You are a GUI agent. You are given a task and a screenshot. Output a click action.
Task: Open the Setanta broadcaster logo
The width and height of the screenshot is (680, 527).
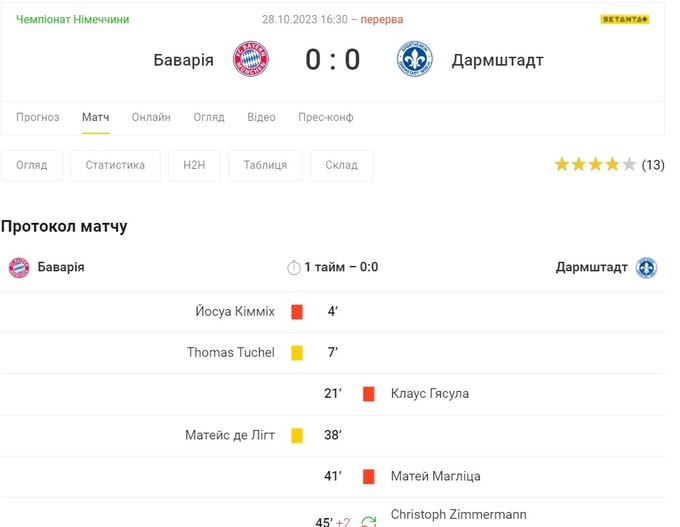625,19
